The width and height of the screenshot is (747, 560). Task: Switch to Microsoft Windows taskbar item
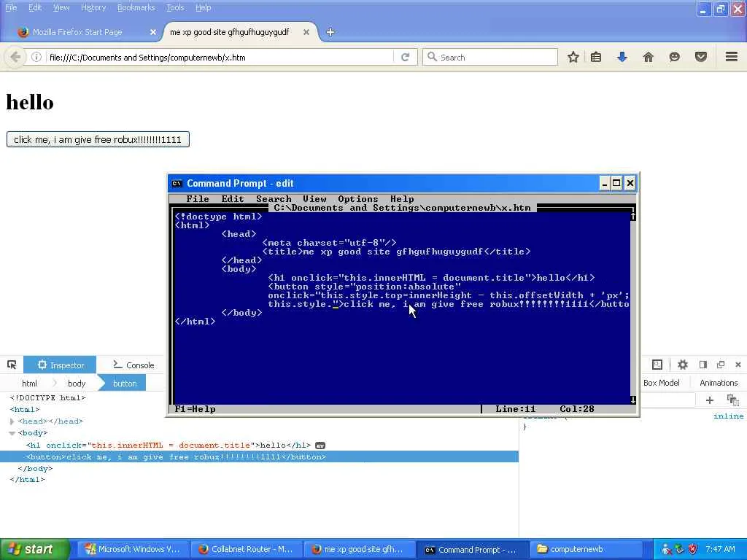[x=133, y=550]
